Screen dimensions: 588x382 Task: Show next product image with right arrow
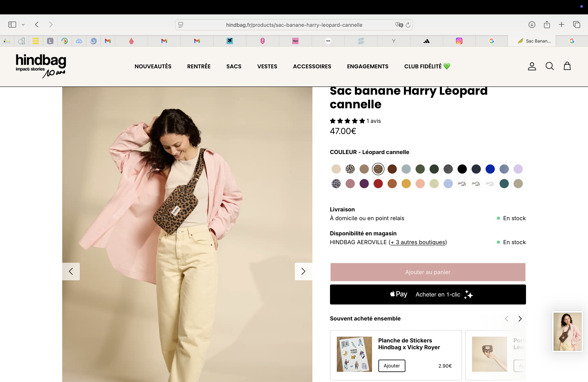(x=303, y=272)
